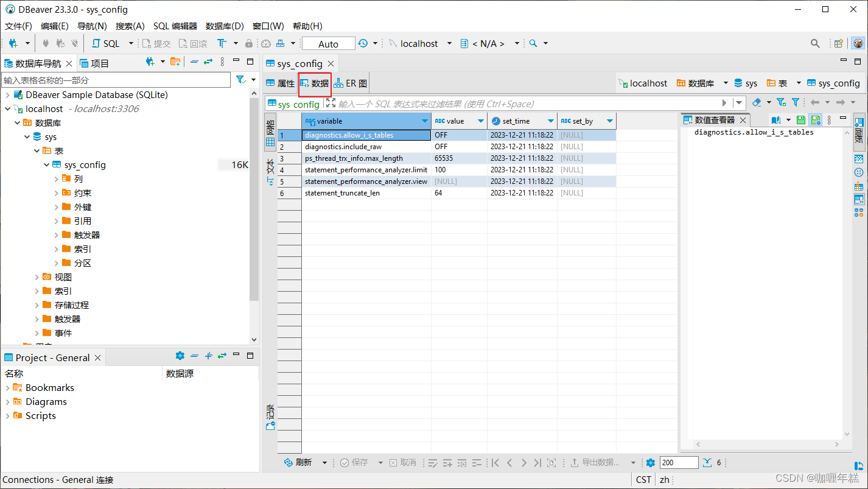
Task: Open the SQL editor toolbar button
Action: [x=106, y=44]
